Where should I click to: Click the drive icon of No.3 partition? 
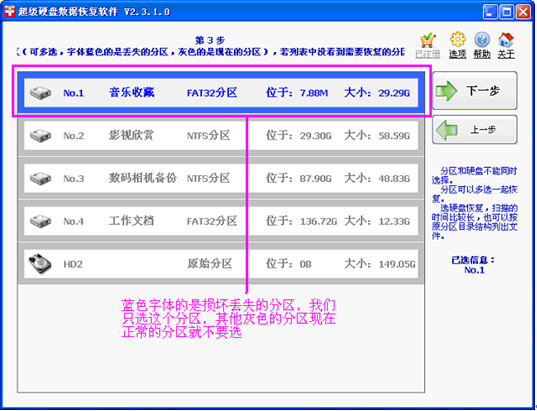click(x=40, y=178)
